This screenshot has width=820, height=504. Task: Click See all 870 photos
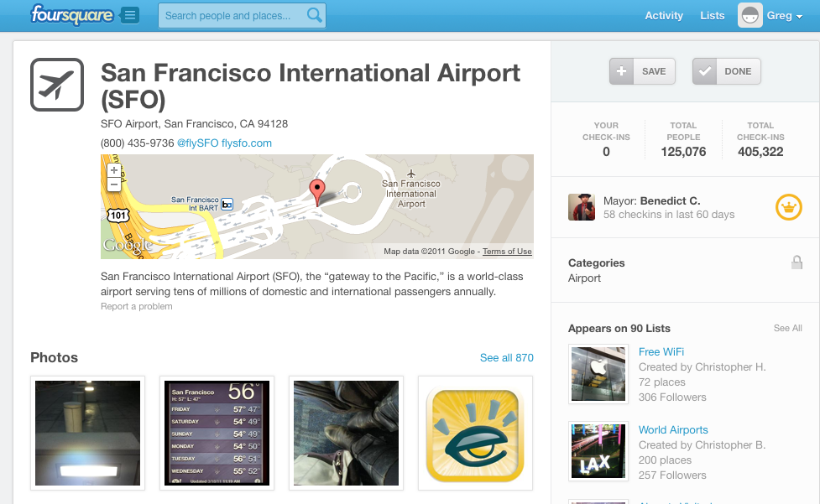click(507, 357)
